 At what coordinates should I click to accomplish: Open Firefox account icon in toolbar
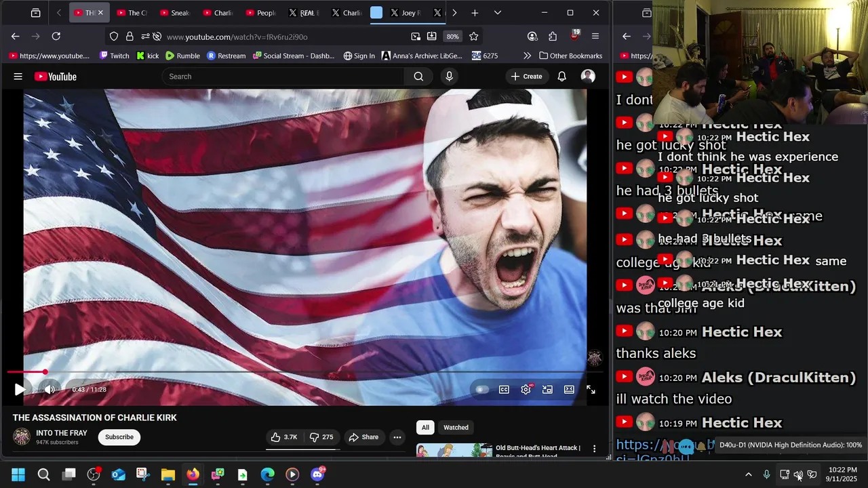coord(532,37)
